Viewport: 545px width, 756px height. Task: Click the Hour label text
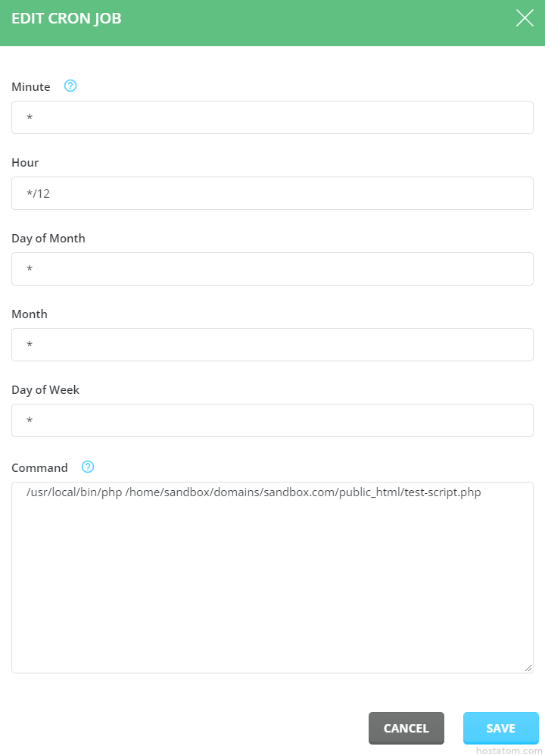pyautogui.click(x=25, y=163)
